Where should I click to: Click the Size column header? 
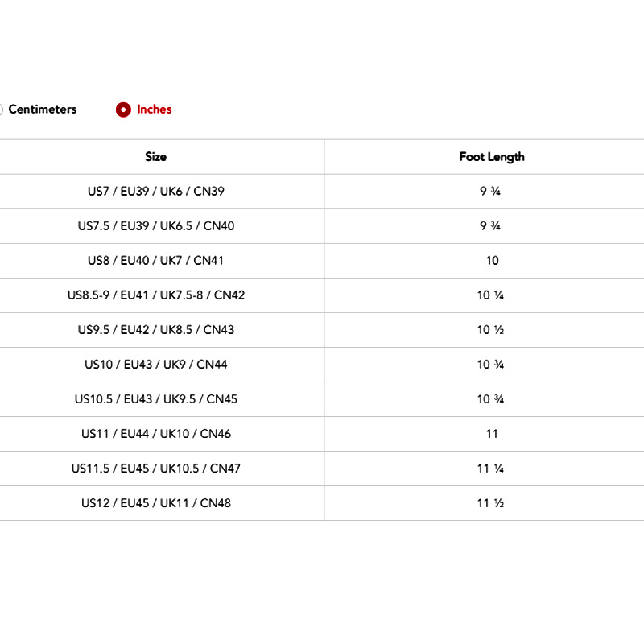[x=156, y=157]
